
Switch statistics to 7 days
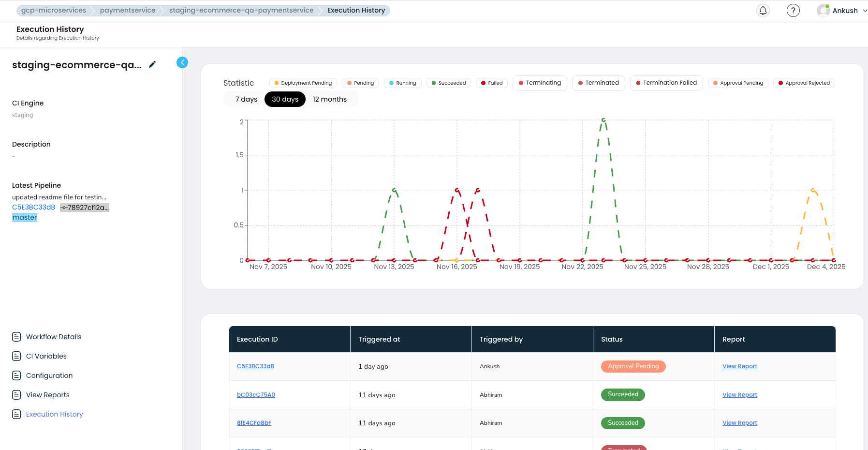pos(246,99)
